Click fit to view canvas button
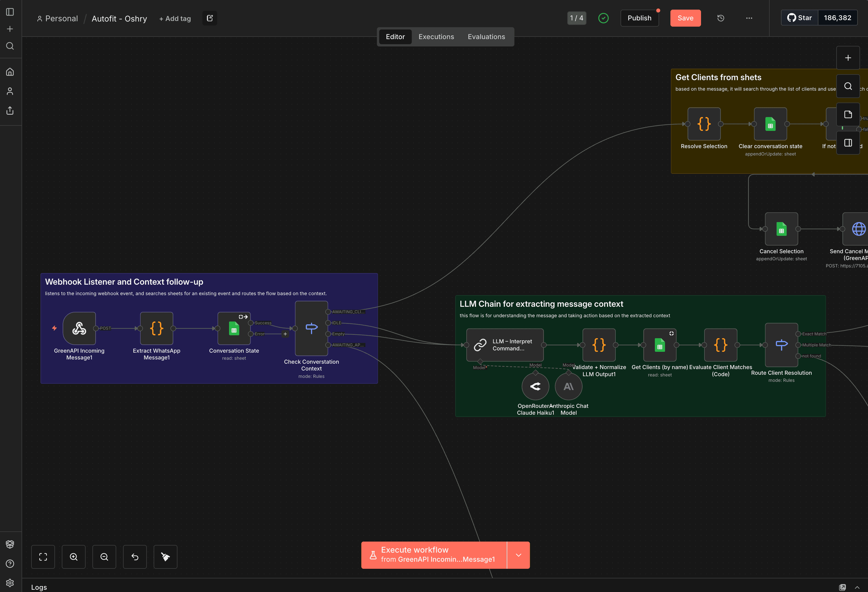This screenshot has width=868, height=592. click(43, 557)
